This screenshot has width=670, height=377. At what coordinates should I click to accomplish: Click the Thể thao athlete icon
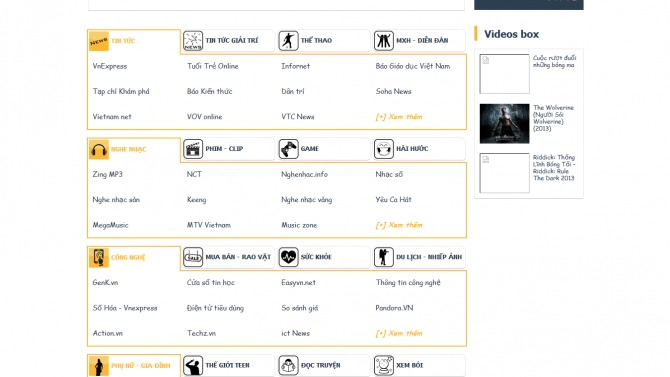click(288, 41)
